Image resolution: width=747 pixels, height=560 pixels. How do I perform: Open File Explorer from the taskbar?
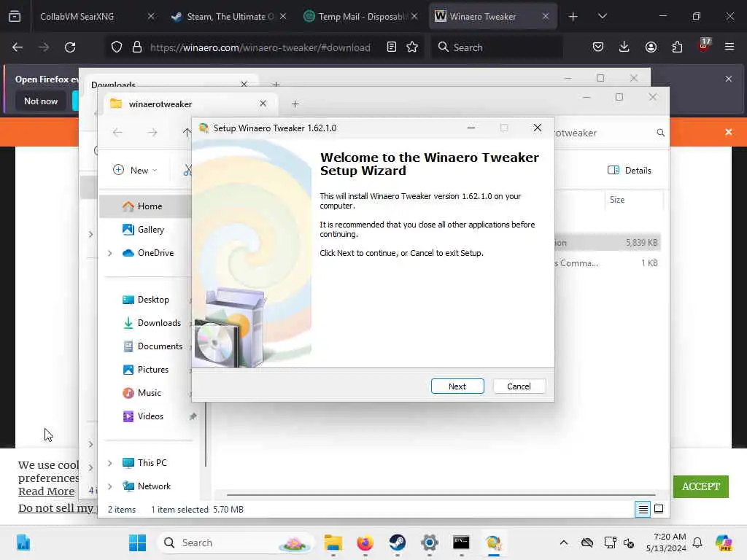[x=333, y=542]
